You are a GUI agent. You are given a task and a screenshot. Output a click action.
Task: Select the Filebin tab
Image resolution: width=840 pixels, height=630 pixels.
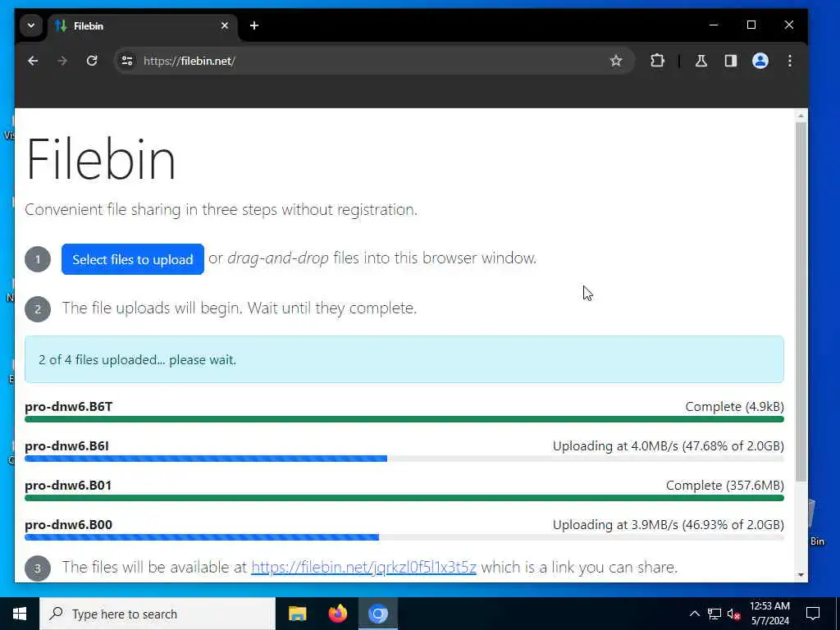(x=143, y=25)
